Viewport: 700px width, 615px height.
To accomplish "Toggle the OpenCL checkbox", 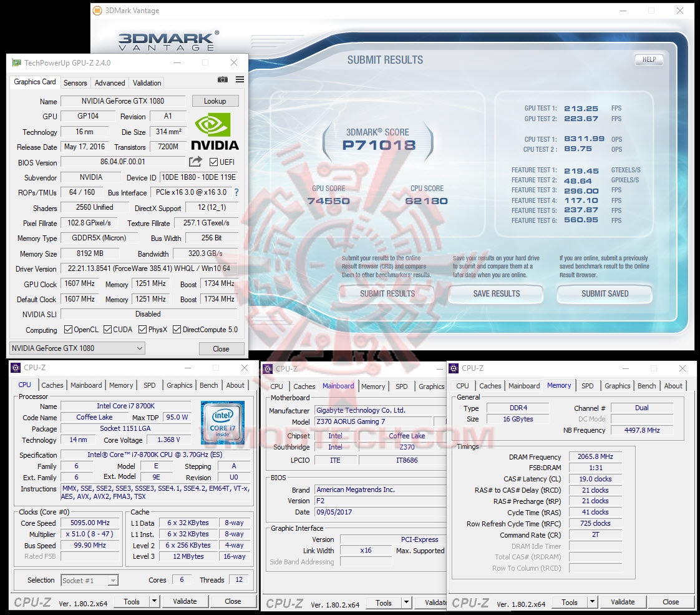I will point(68,330).
